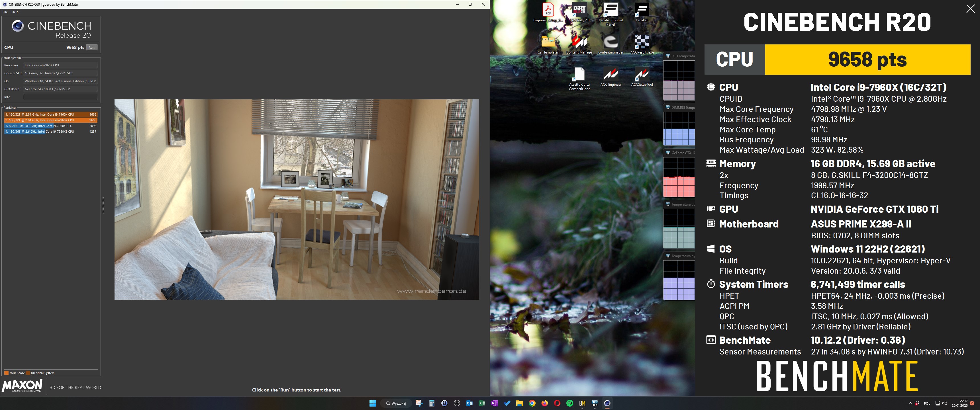Open Windows Start menu on taskbar

[x=372, y=403]
